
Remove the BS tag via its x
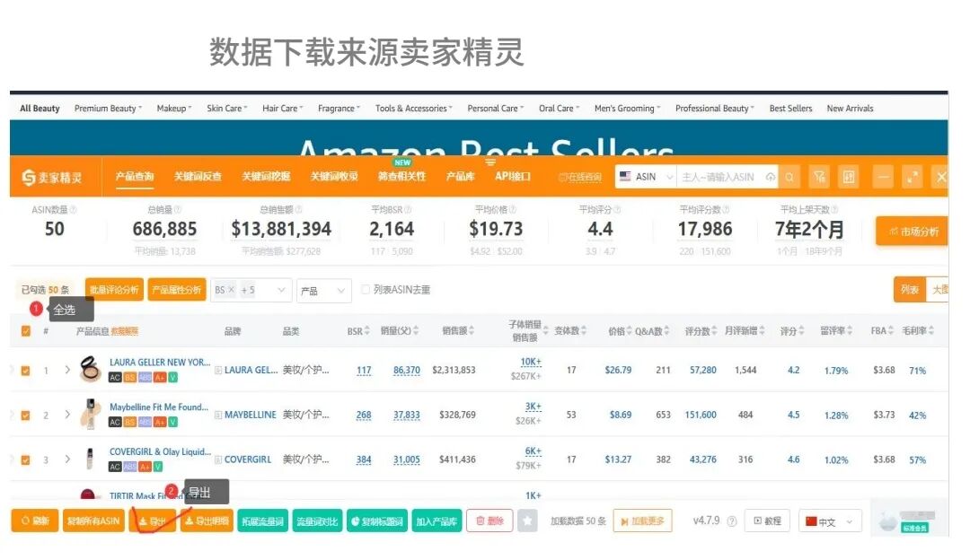click(x=231, y=289)
